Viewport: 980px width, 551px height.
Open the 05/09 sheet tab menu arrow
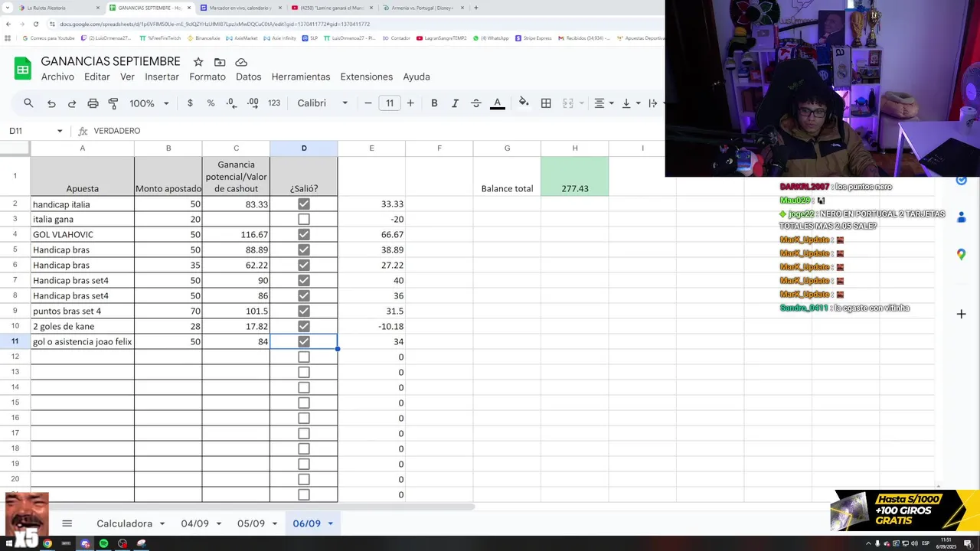coord(274,523)
